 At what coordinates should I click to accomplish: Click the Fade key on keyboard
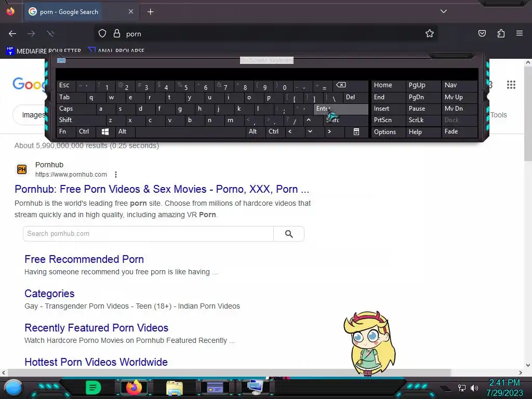click(460, 131)
